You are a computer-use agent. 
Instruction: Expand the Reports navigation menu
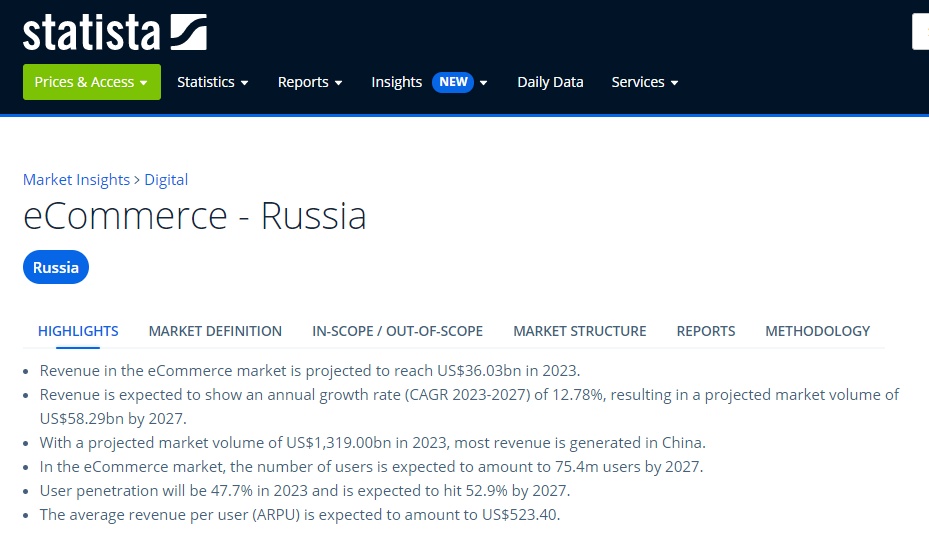coord(310,82)
